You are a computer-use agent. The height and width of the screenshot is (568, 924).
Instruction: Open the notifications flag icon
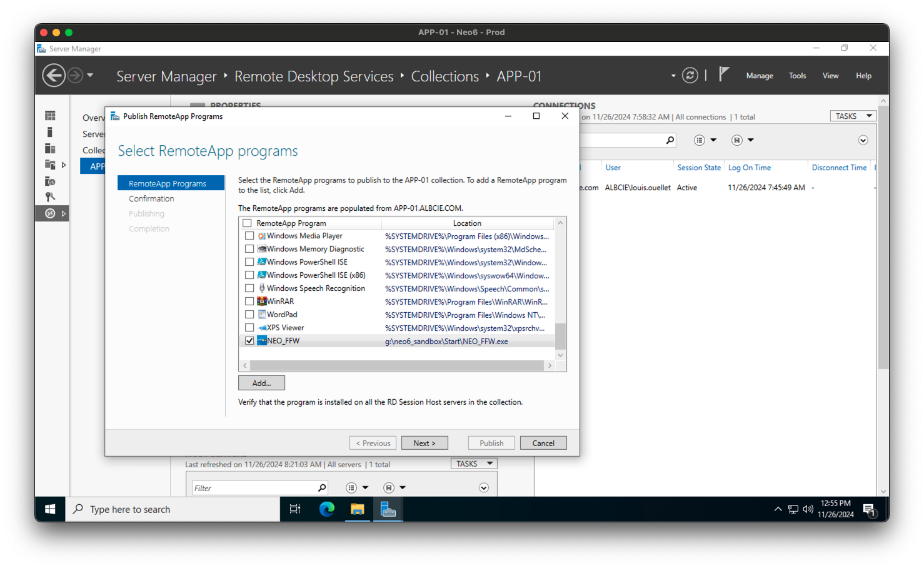723,74
